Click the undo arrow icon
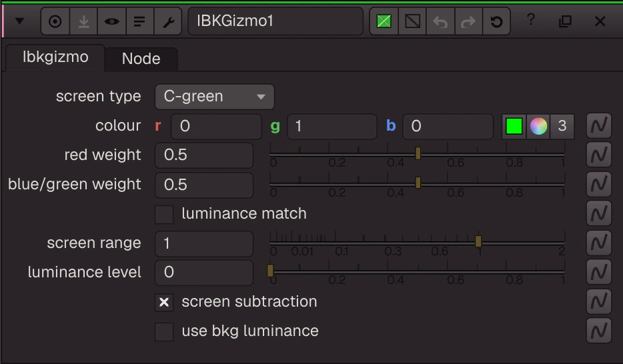Image resolution: width=623 pixels, height=364 pixels. coord(440,21)
